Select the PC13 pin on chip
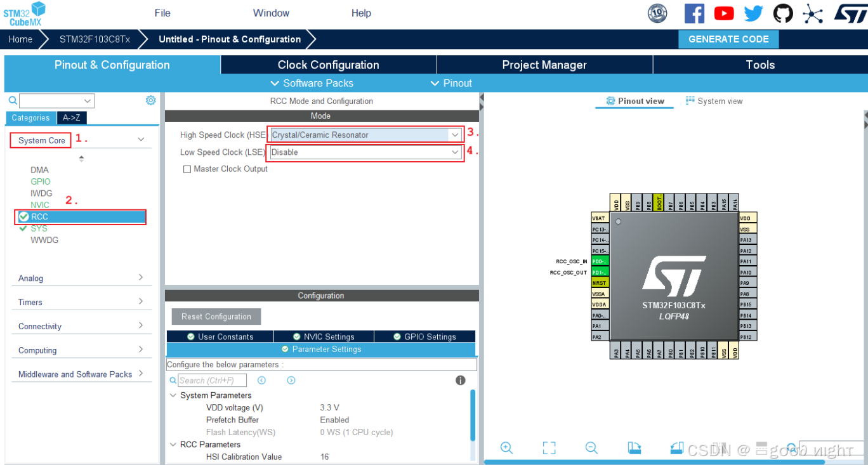Viewport: 868px width, 465px height. pyautogui.click(x=600, y=229)
